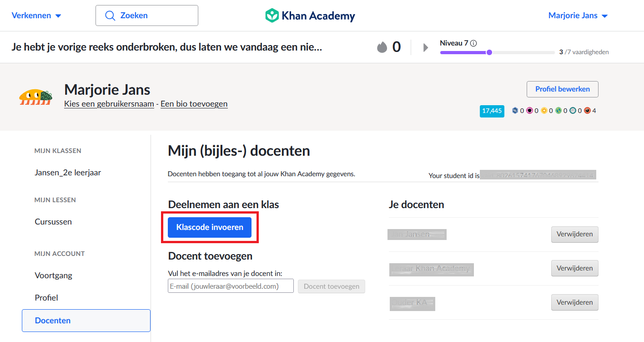
Task: Click the streak message text Je hebt je vorige reeks
Action: pos(166,46)
